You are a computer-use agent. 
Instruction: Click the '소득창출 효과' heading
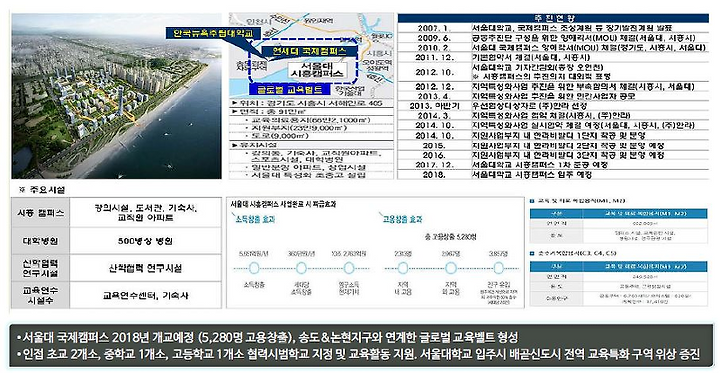tap(255, 220)
